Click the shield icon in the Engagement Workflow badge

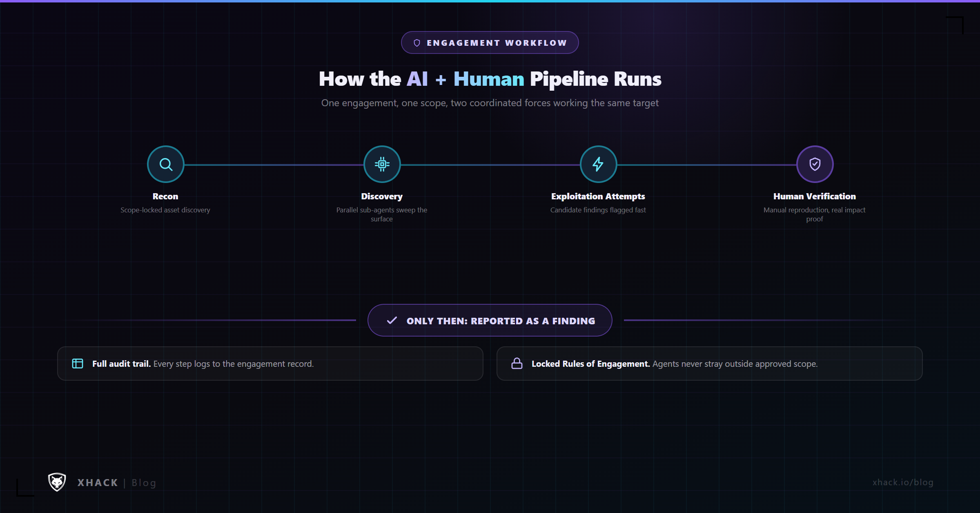click(417, 43)
